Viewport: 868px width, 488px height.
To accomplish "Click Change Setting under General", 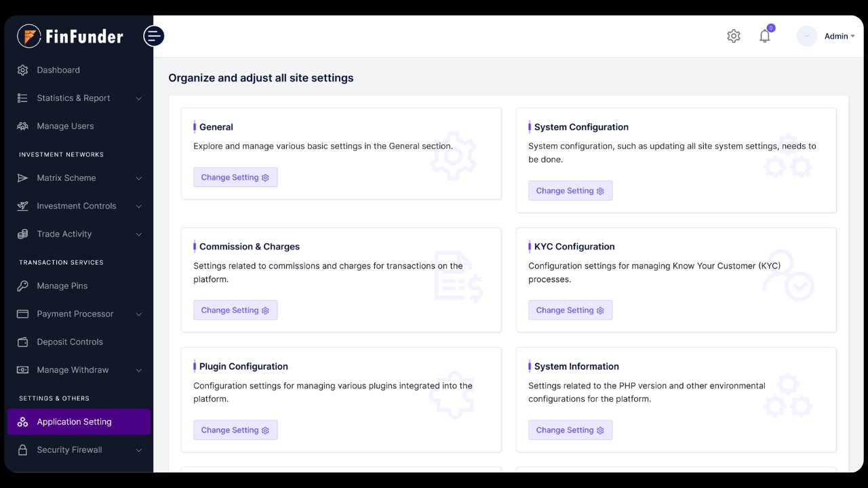I will [235, 178].
